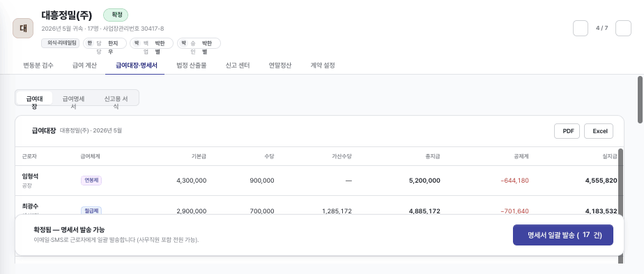Image resolution: width=644 pixels, height=274 pixels.
Task: Click the 4 / 7 pager counter
Action: point(601,29)
